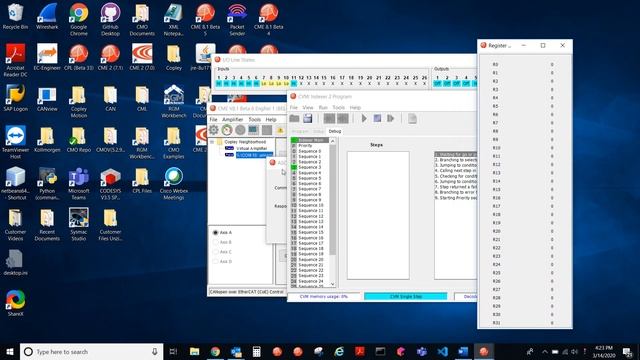Click the document page icon in CVM toolbar
Viewport: 640px width, 360px height.
(412, 118)
